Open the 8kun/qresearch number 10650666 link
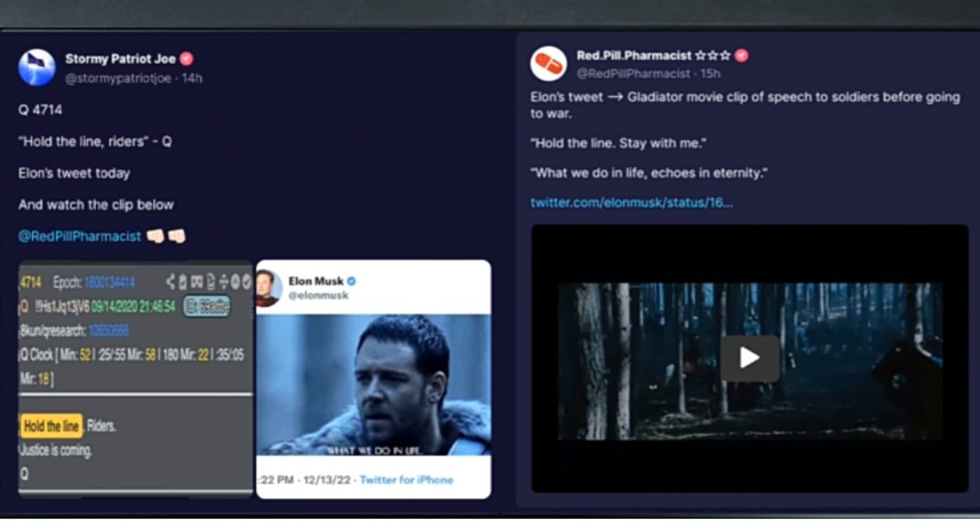The image size is (980, 530). (108, 331)
